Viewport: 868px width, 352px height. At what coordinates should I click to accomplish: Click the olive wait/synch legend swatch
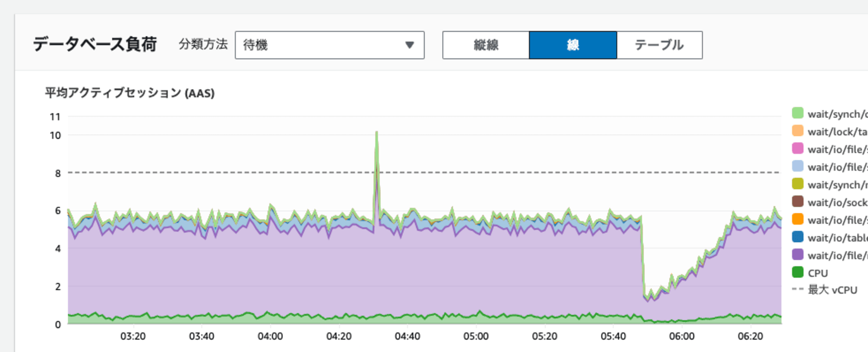(798, 184)
